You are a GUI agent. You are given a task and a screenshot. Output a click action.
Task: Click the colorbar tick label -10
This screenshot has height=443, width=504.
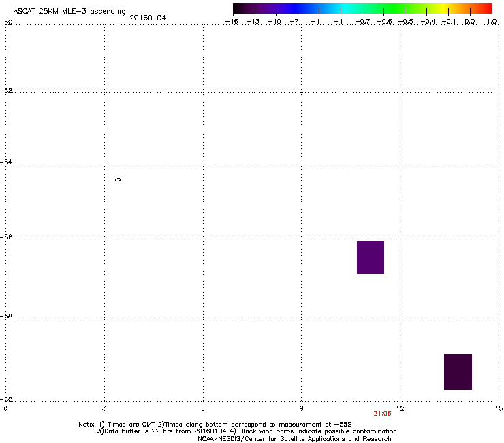coord(274,22)
